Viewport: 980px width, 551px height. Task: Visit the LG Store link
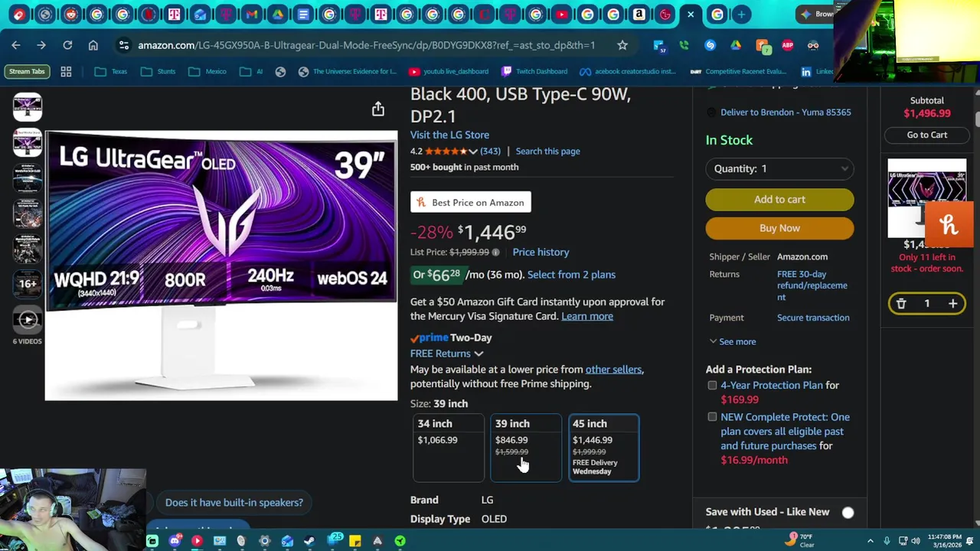click(449, 135)
